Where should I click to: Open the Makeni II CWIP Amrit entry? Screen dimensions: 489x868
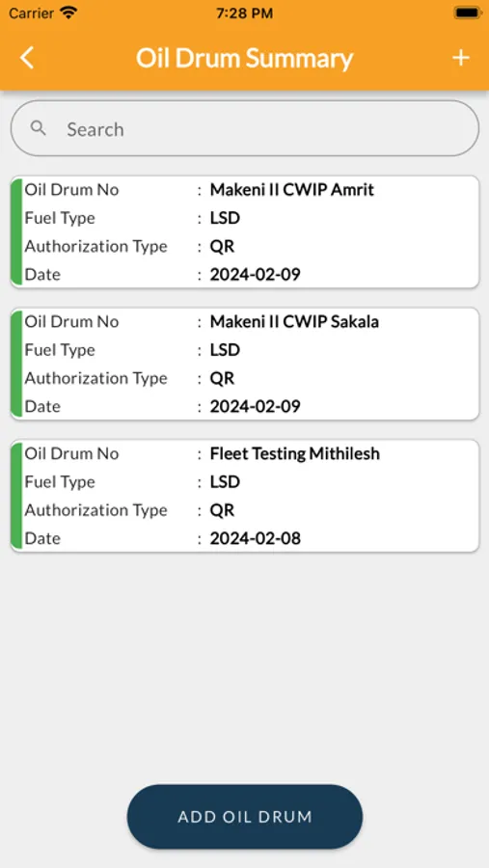point(245,231)
